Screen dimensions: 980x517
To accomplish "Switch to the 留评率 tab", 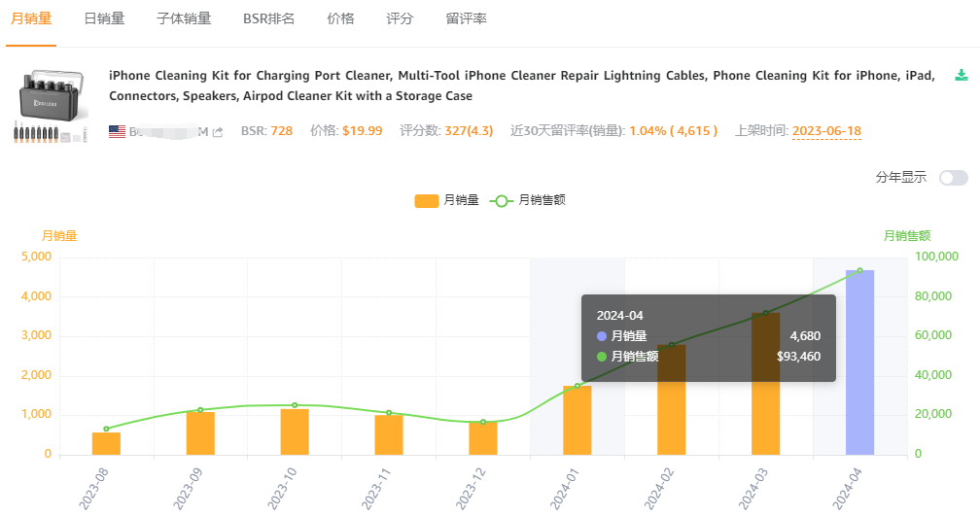I will (466, 18).
